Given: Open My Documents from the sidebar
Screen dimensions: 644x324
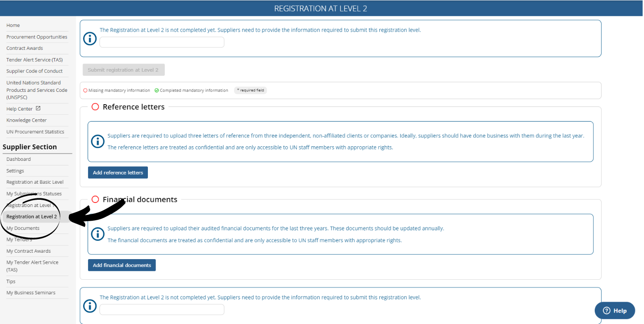Looking at the screenshot, I should tap(23, 228).
